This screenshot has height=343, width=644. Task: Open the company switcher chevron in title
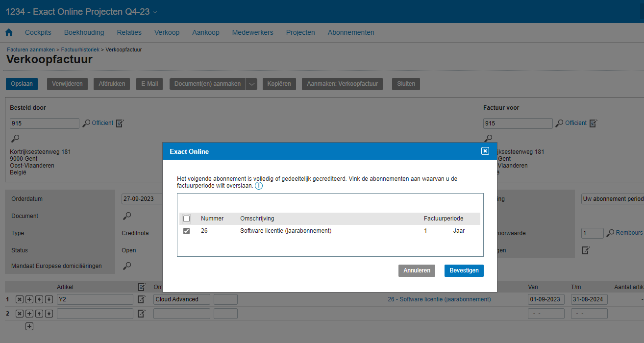[155, 12]
